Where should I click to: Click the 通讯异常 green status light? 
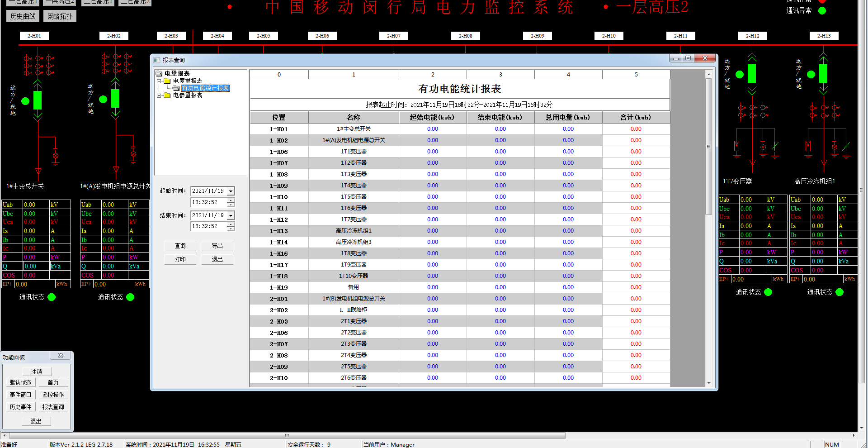pos(822,10)
